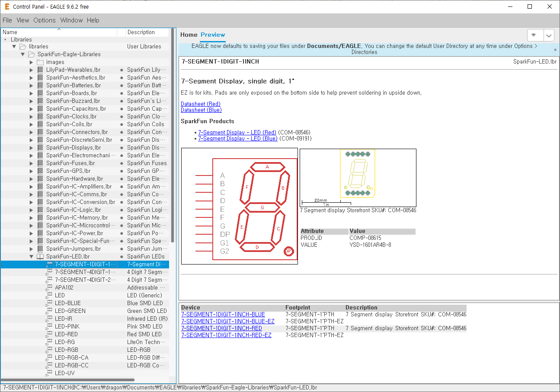The image size is (560, 392).
Task: Click the SparkFun-Clocks.lbr library book icon
Action: 40,116
